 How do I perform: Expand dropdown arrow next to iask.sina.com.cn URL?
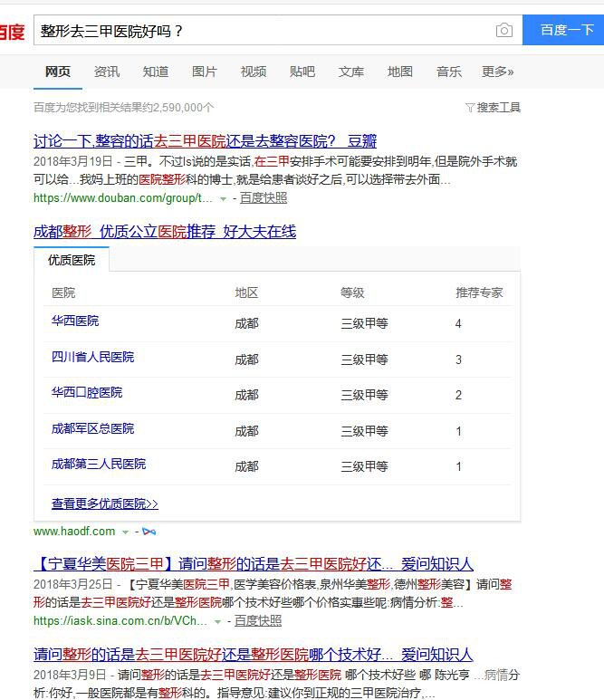point(217,621)
